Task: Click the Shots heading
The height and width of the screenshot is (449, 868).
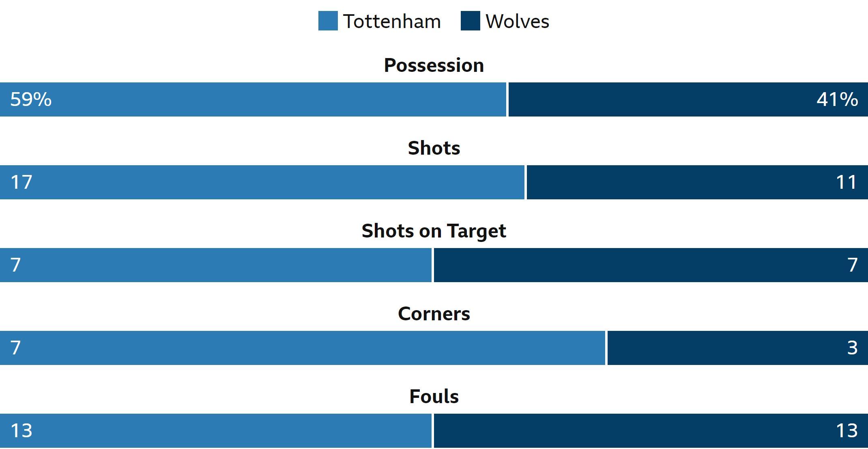Action: (x=434, y=148)
